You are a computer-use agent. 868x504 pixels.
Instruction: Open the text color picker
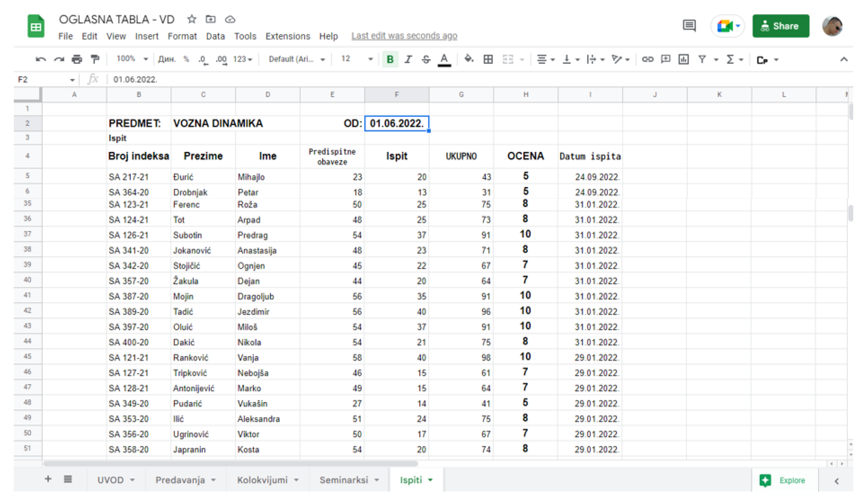[x=444, y=60]
